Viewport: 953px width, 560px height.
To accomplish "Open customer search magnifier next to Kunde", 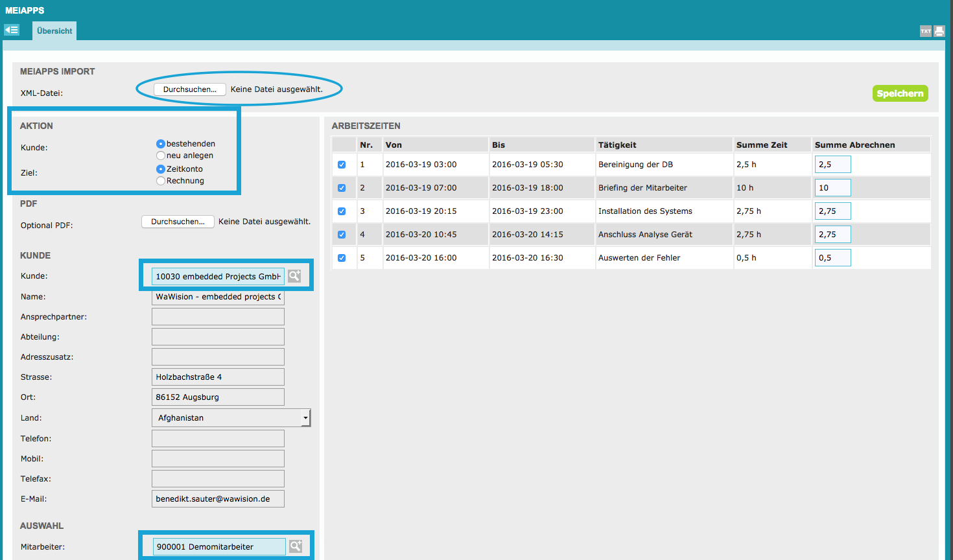I will pos(294,276).
